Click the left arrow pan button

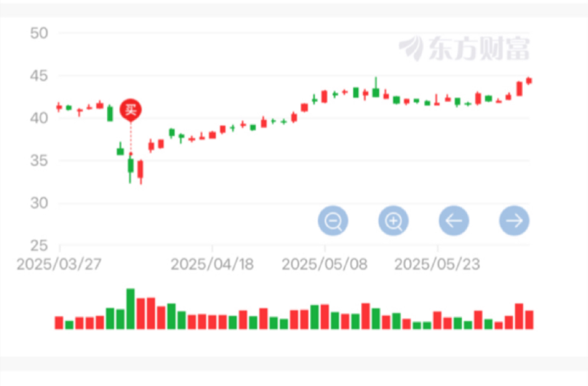click(x=454, y=221)
